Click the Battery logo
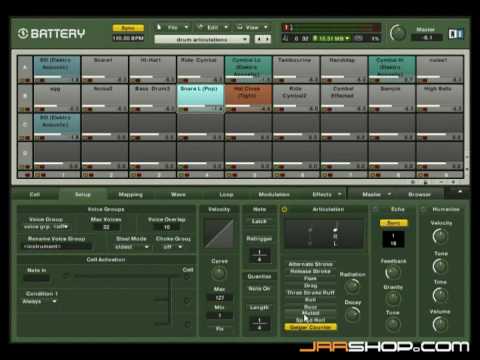Screen dimensions: 480x360 51,33
